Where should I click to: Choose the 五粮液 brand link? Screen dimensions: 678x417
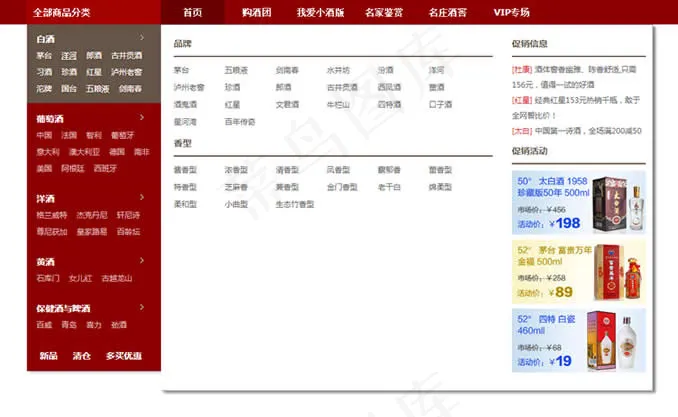(x=236, y=71)
